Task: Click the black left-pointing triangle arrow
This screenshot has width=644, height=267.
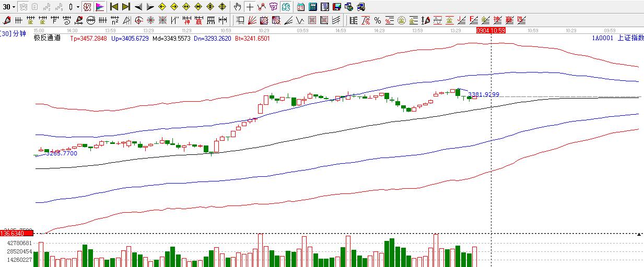Action: coord(138,7)
